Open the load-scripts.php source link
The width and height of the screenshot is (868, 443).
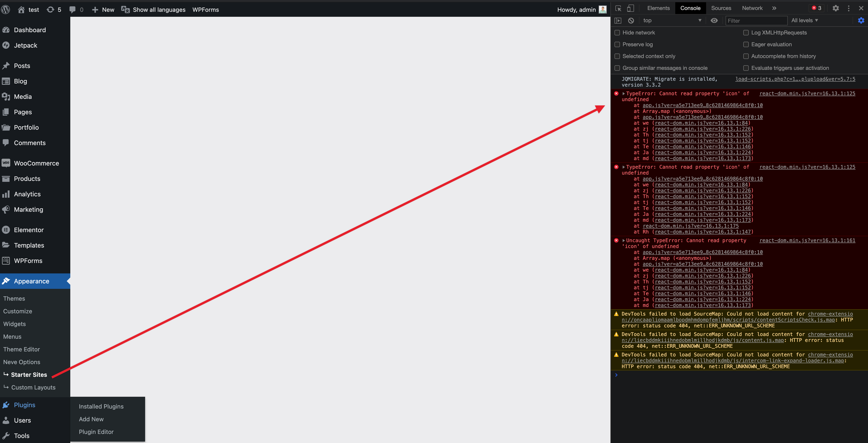coord(795,79)
